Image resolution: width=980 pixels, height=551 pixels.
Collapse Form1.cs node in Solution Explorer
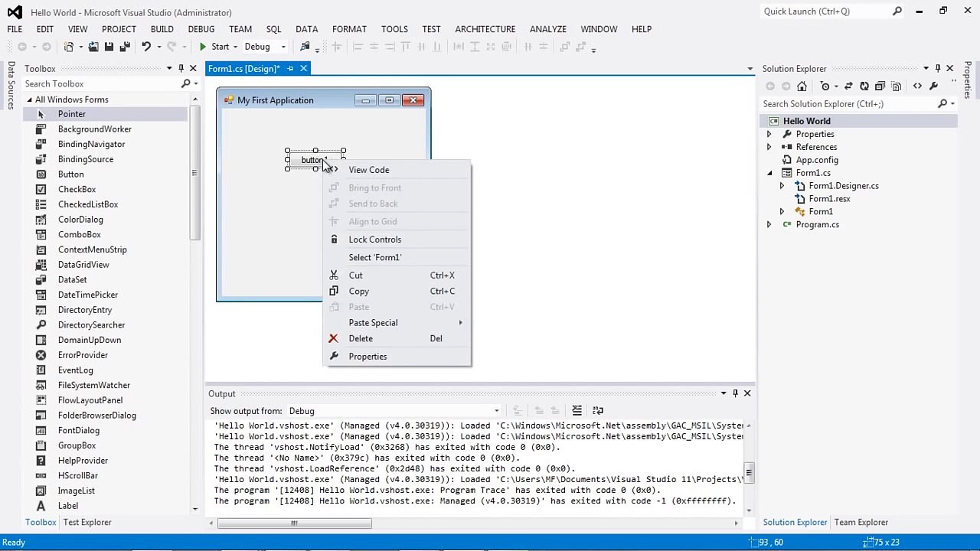point(769,173)
